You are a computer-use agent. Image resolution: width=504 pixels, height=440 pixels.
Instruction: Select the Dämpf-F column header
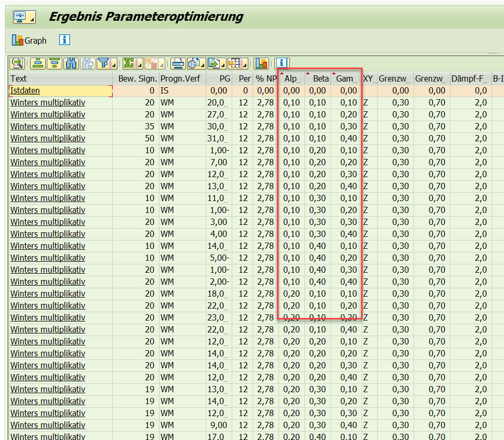tap(470, 78)
